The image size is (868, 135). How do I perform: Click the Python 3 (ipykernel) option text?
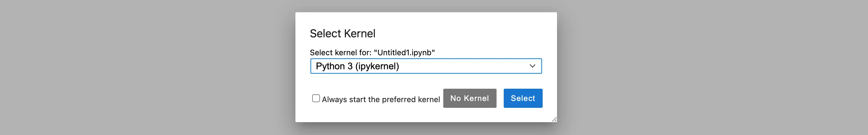[357, 66]
